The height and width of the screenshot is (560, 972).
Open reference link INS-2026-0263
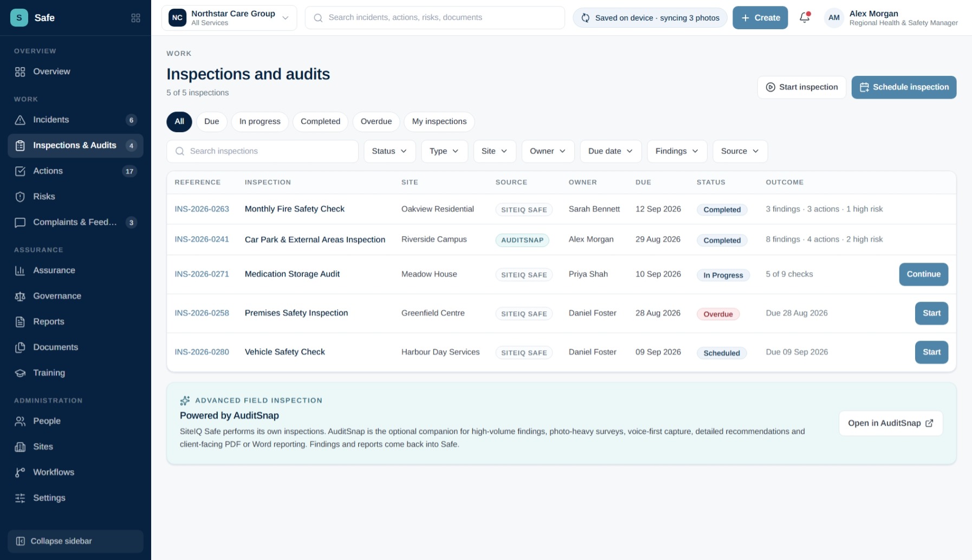click(x=202, y=209)
